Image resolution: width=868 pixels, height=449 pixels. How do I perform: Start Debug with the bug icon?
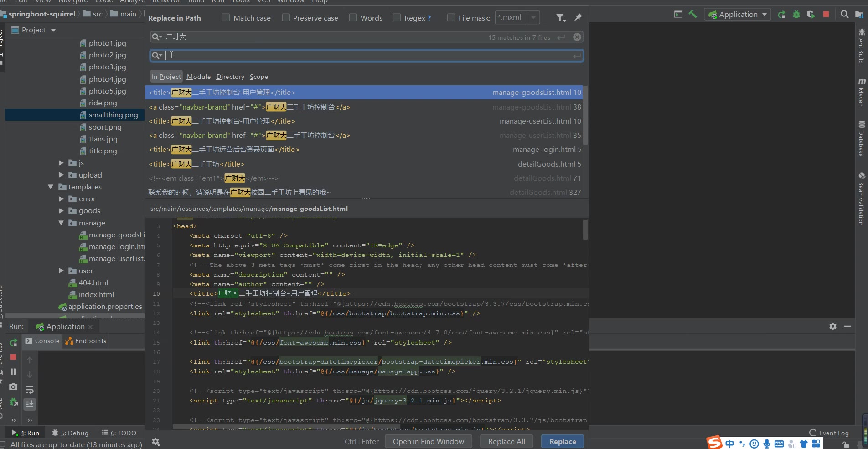[x=796, y=15]
